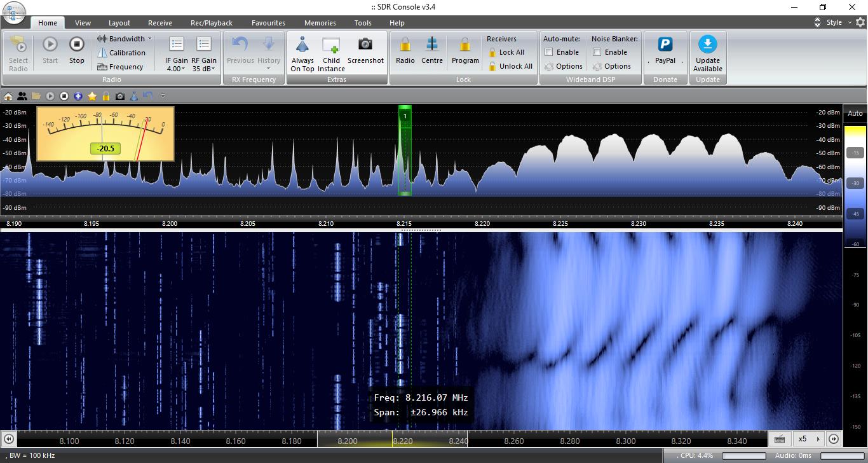Switch to the View ribbon tab

pos(83,23)
